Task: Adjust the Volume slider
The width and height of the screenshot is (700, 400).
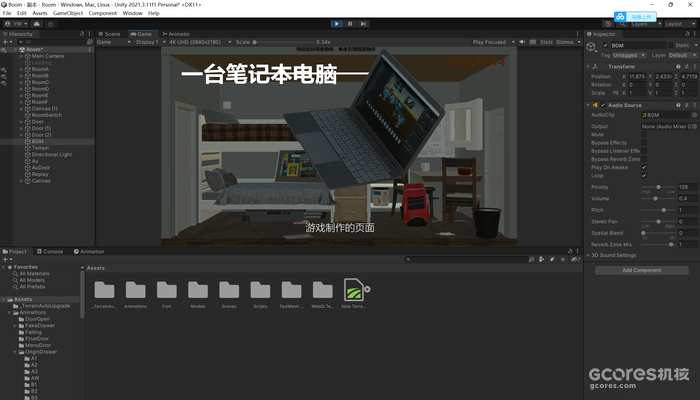Action: (658, 199)
